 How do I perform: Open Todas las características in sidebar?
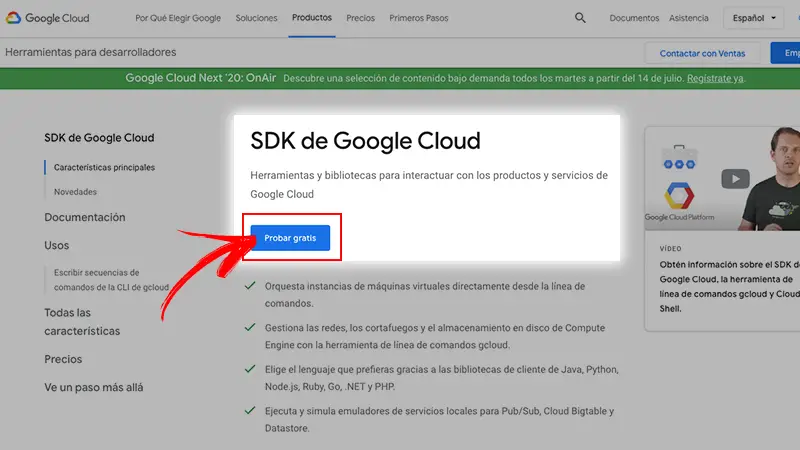[82, 322]
